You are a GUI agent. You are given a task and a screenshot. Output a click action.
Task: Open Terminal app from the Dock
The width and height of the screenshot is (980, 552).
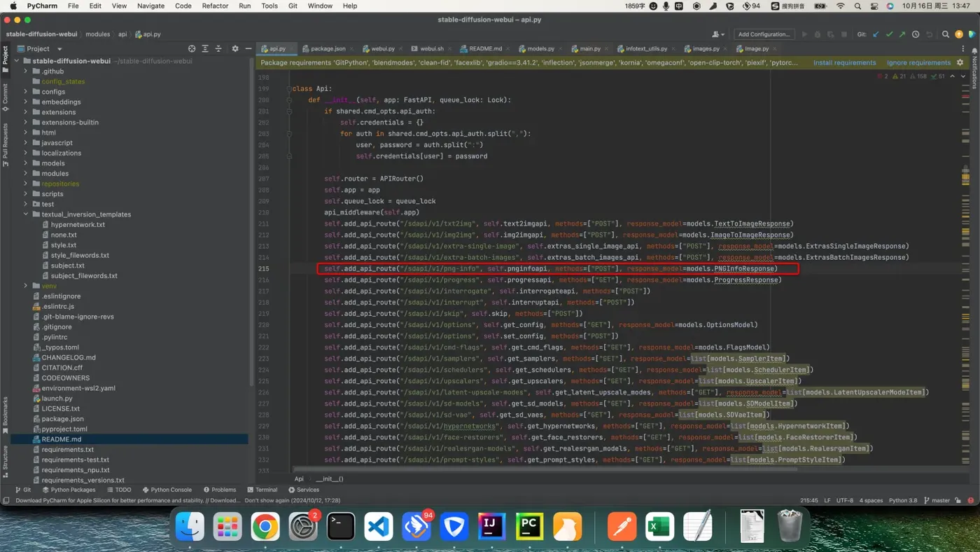341,526
